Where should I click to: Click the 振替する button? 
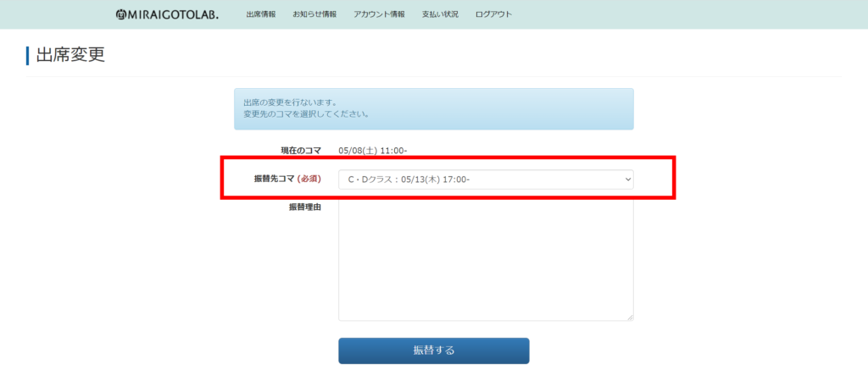coord(434,351)
